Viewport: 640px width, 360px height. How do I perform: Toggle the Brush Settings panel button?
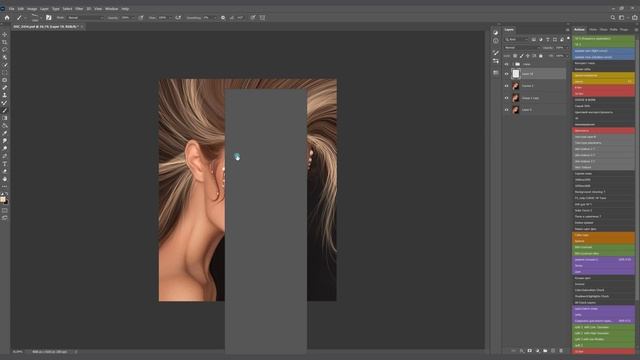point(49,18)
